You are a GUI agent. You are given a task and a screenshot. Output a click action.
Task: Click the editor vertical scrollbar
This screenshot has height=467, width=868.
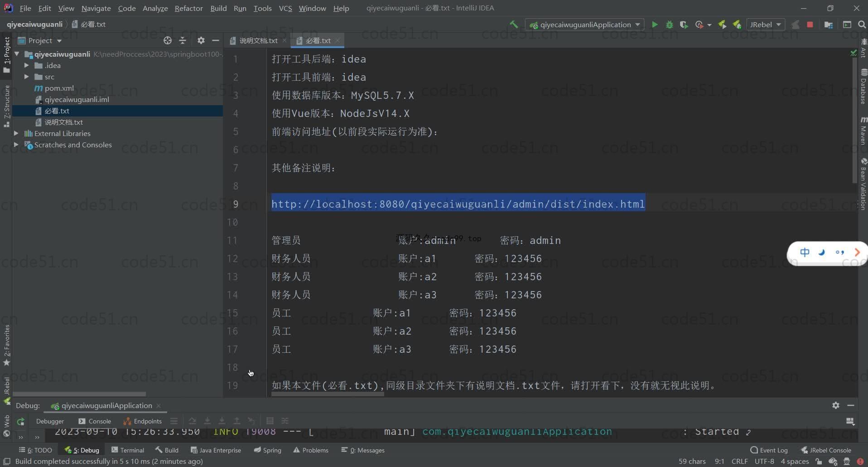[854, 121]
